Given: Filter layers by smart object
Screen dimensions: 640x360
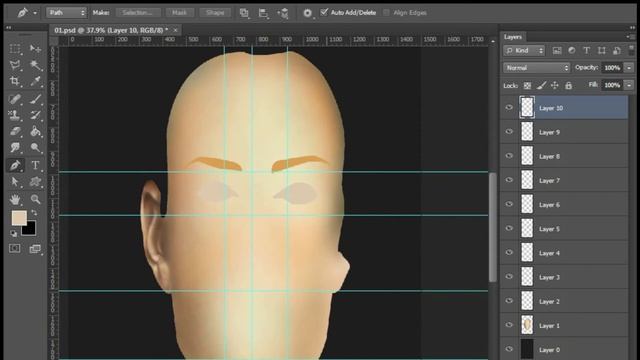Looking at the screenshot, I should click(617, 51).
